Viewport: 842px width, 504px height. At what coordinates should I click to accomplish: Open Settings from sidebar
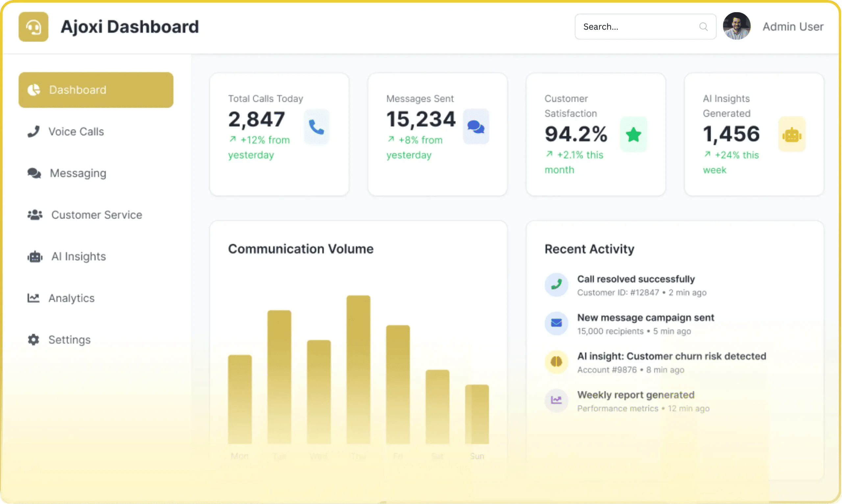[x=96, y=340]
